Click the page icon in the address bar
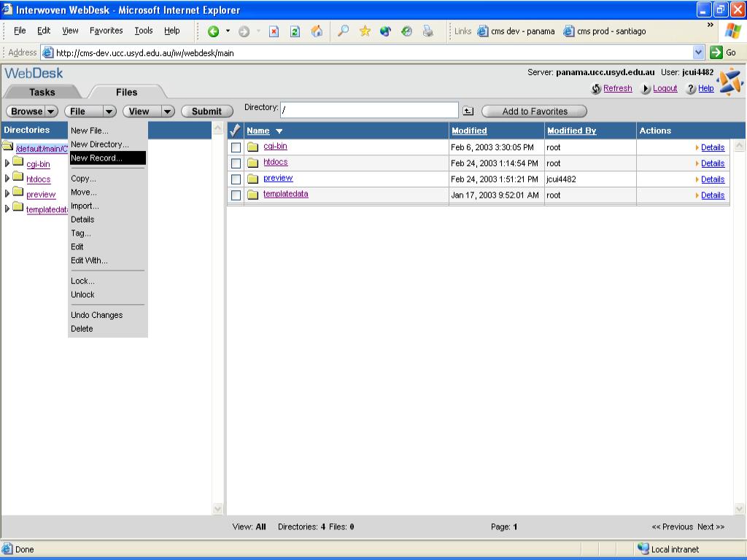Viewport: 747px width, 560px height. 47,52
